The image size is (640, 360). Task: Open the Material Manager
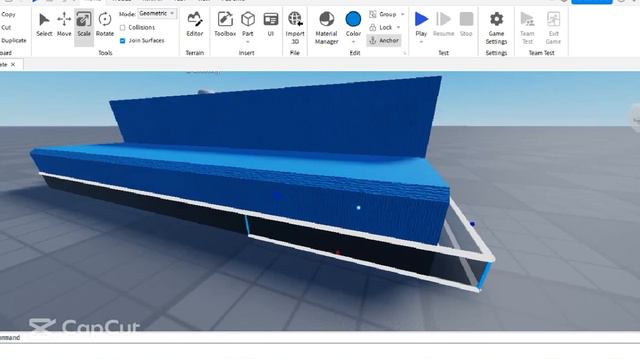[327, 28]
